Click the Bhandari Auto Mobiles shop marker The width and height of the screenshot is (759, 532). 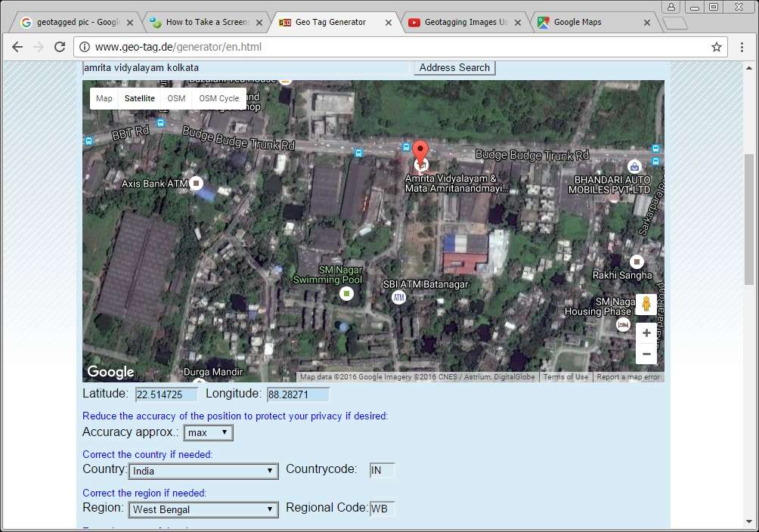634,167
